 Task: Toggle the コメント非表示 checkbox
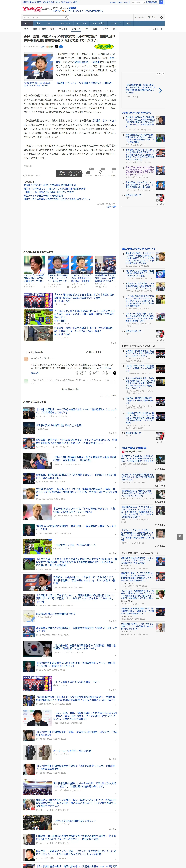(x=102, y=396)
